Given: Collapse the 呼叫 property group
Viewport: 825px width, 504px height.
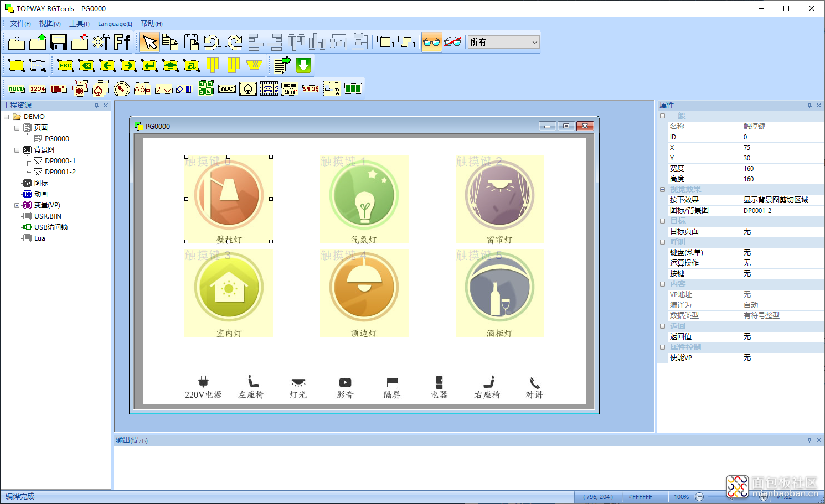Looking at the screenshot, I should click(662, 242).
